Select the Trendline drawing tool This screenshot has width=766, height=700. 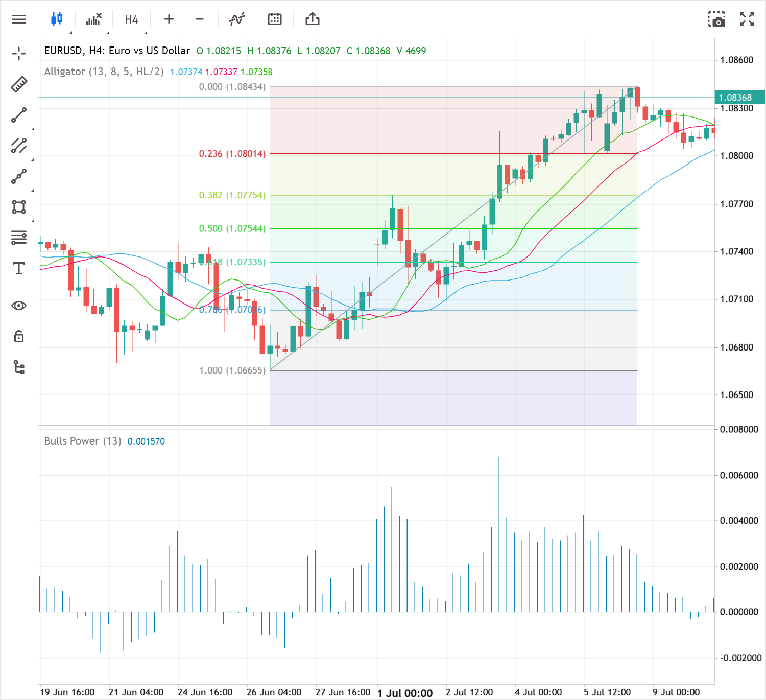coord(19,115)
